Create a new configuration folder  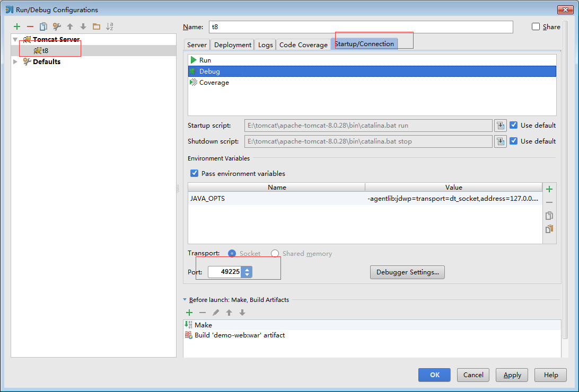(96, 26)
